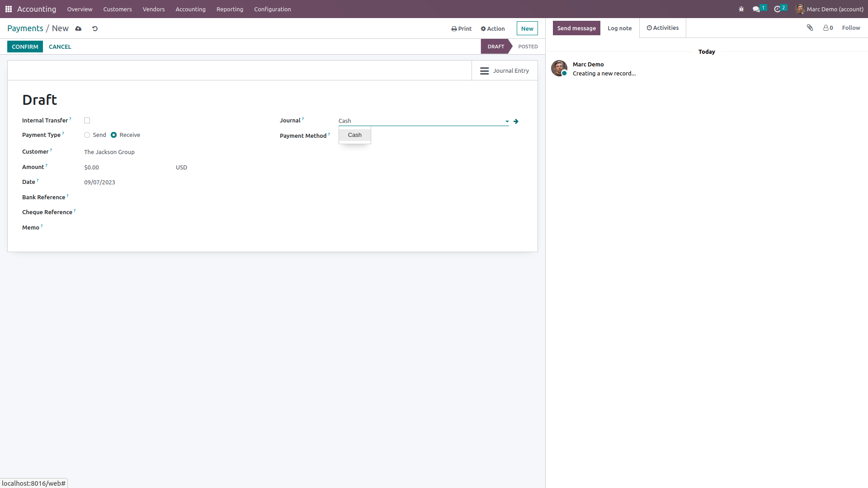The image size is (868, 488).
Task: Click the cloud save record icon
Action: [78, 28]
